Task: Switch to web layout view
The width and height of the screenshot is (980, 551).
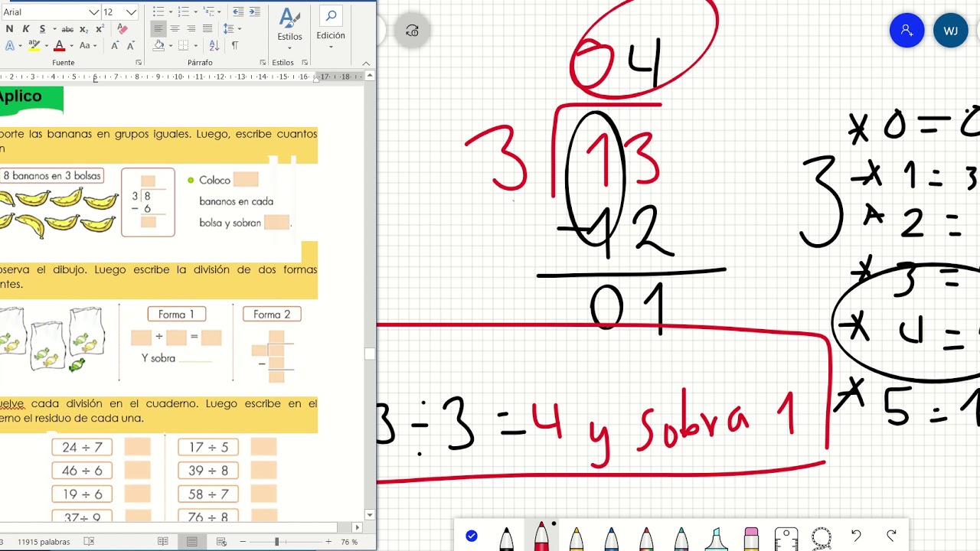Action: 221,542
